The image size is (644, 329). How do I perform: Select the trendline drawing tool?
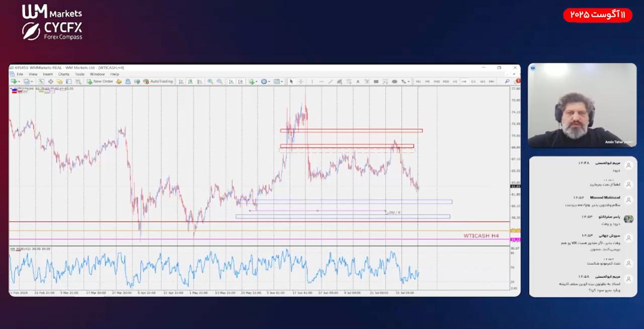click(x=330, y=81)
